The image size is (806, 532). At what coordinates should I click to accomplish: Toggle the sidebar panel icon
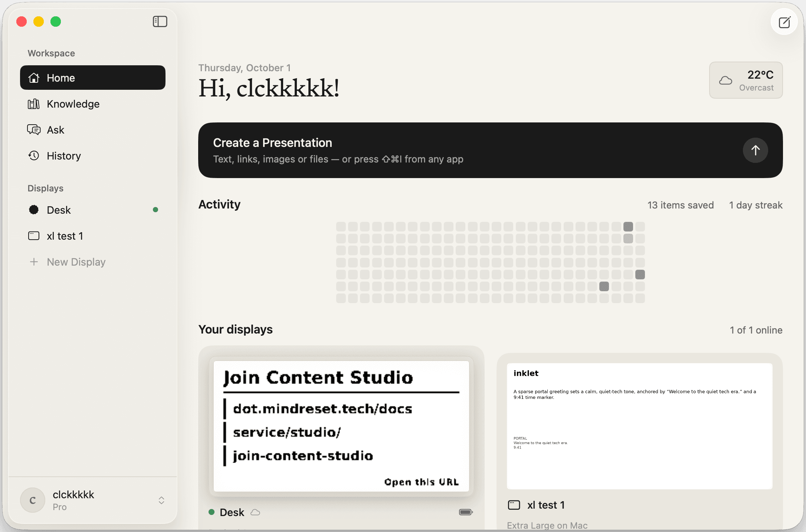(x=160, y=22)
